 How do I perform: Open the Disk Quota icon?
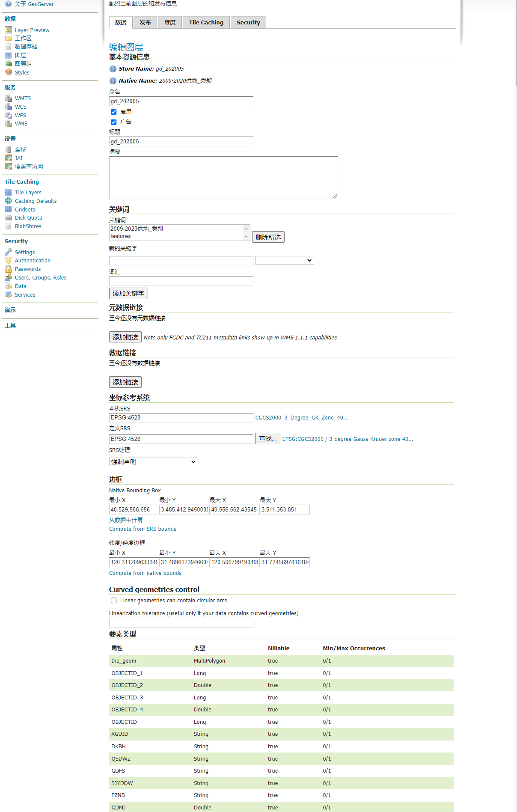(8, 218)
